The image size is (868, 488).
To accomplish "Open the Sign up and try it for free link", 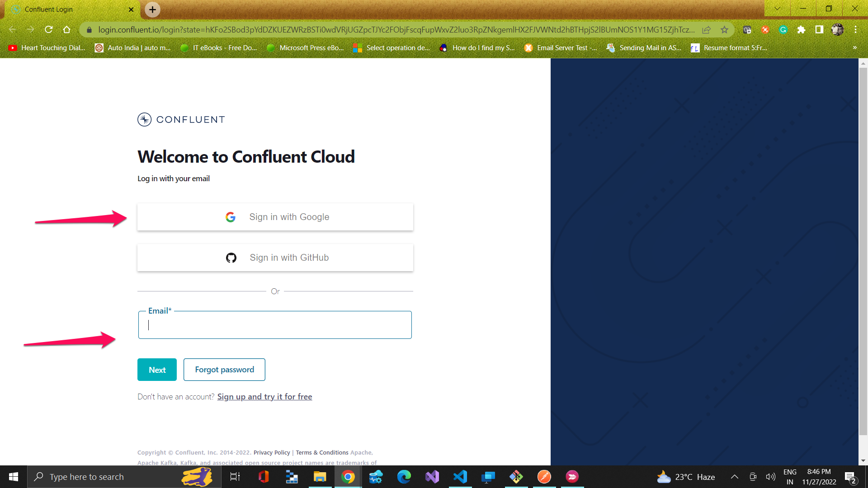I will pyautogui.click(x=264, y=396).
